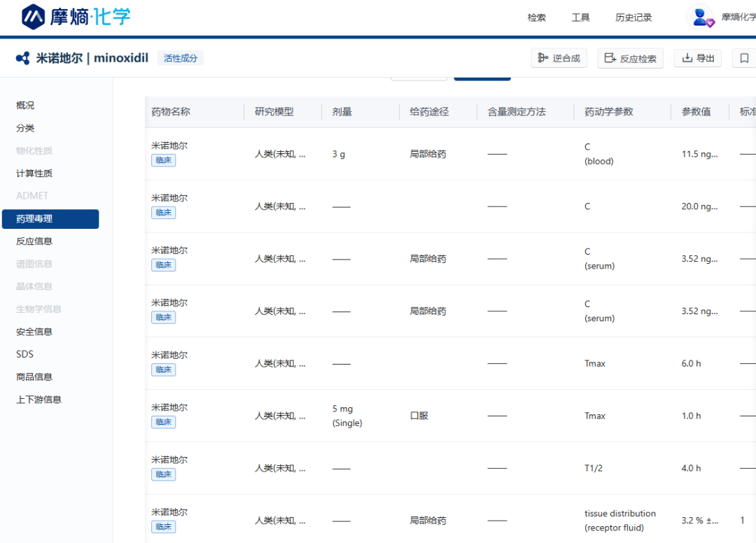Open 逆合成 retrosynthesis tool
The height and width of the screenshot is (543, 756).
559,58
